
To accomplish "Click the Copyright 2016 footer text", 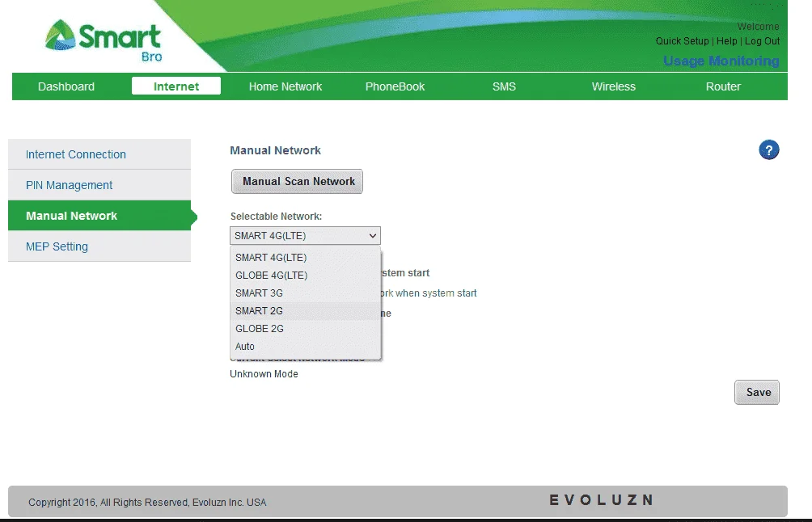I will point(147,503).
